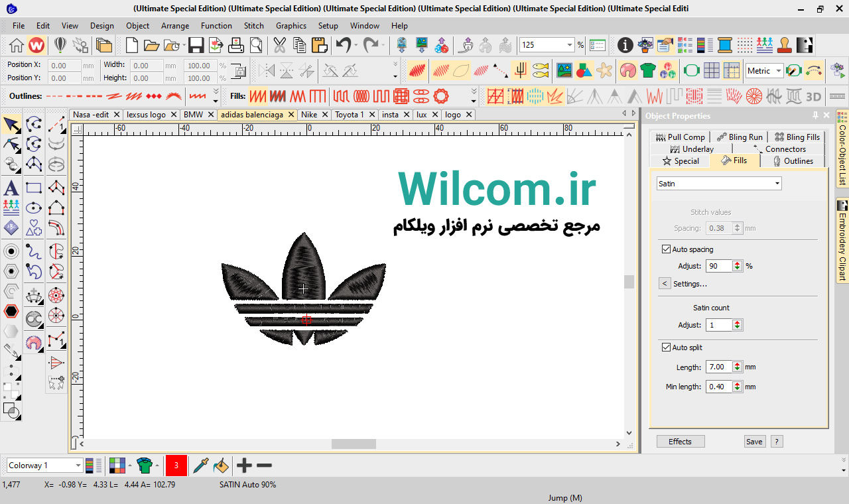
Task: Click the eyedropper color picker icon
Action: click(x=200, y=466)
